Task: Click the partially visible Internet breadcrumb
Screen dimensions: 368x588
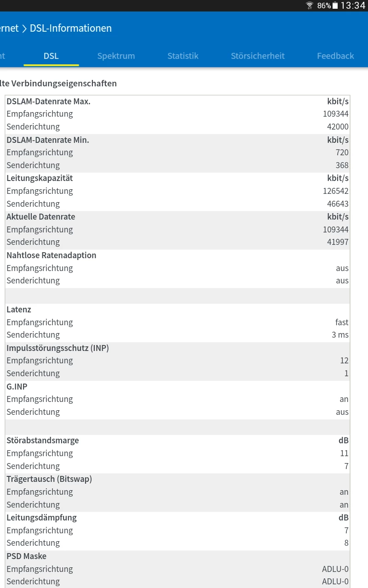Action: (9, 28)
